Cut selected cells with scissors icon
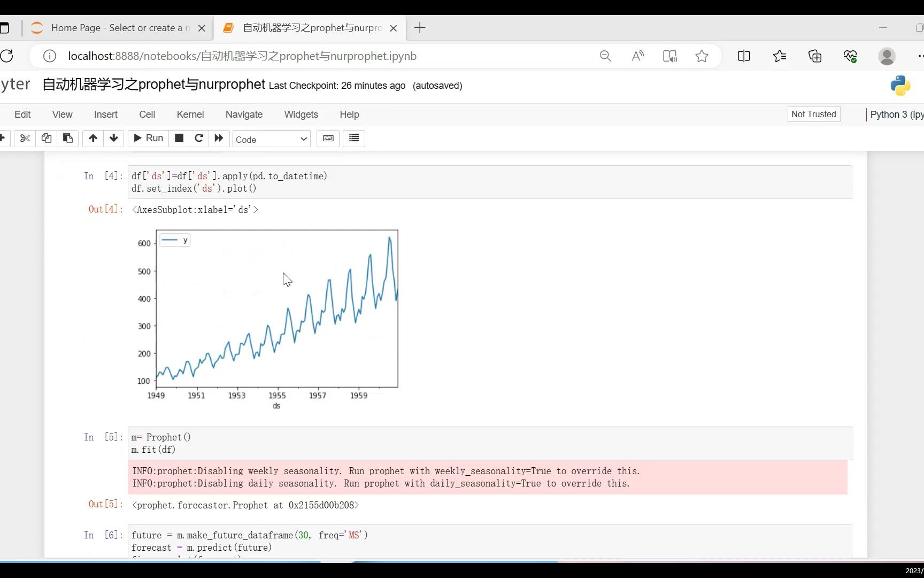This screenshot has height=578, width=924. click(x=25, y=139)
